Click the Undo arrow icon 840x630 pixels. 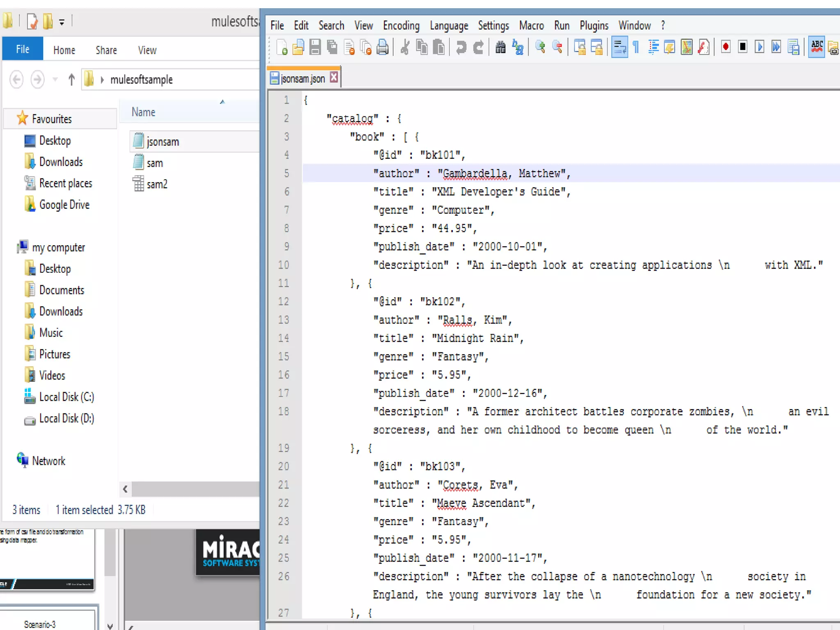(x=461, y=47)
